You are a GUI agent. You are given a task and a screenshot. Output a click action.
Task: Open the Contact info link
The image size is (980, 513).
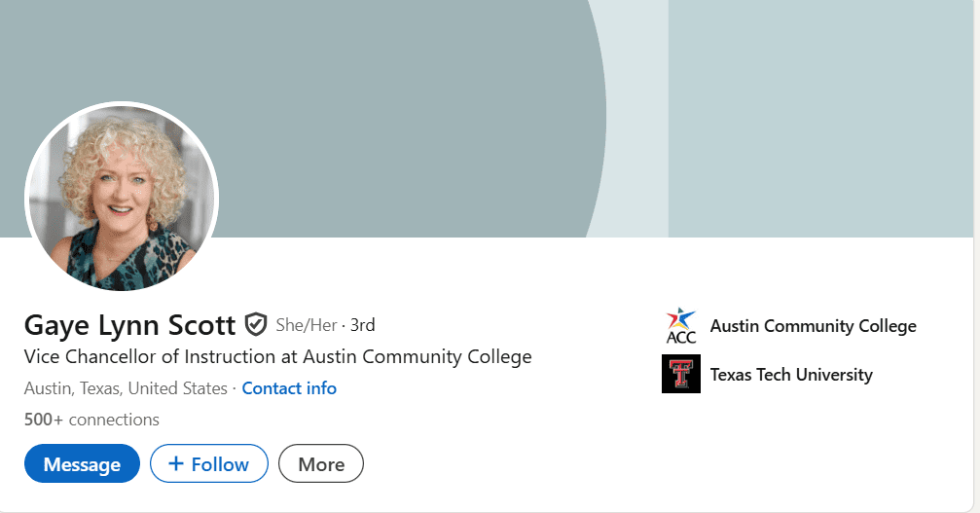289,388
